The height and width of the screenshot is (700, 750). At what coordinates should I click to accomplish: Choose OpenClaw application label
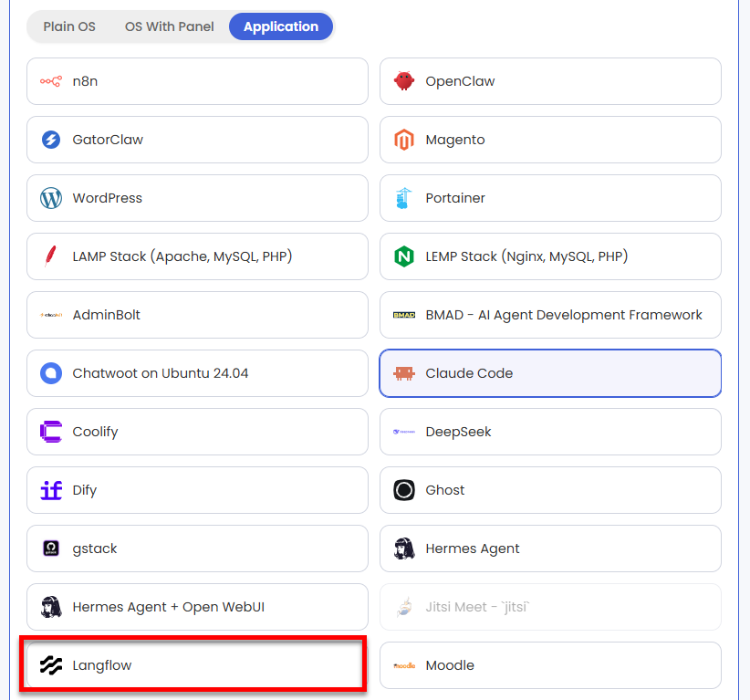tap(460, 81)
